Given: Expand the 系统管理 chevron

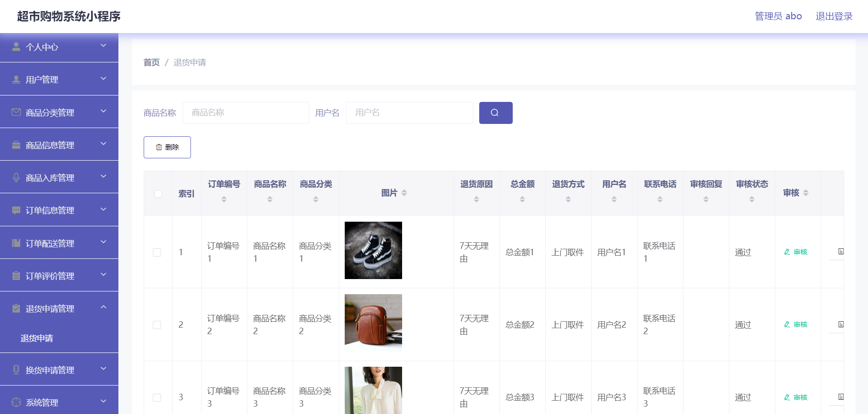Looking at the screenshot, I should coord(103,402).
